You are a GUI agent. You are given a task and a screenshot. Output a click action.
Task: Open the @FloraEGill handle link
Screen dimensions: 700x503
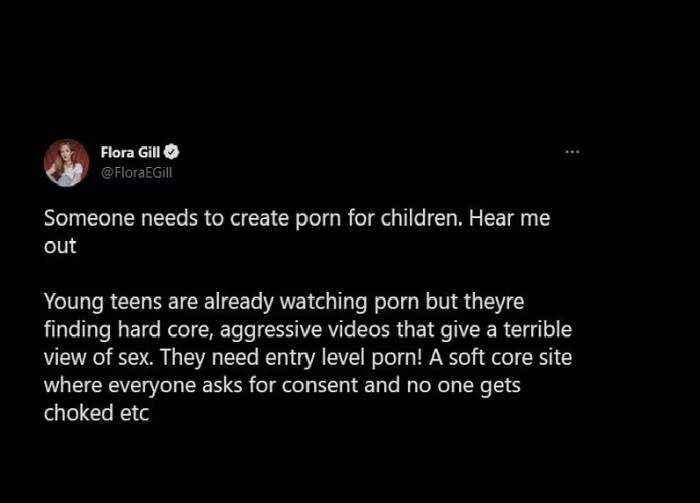coord(137,173)
